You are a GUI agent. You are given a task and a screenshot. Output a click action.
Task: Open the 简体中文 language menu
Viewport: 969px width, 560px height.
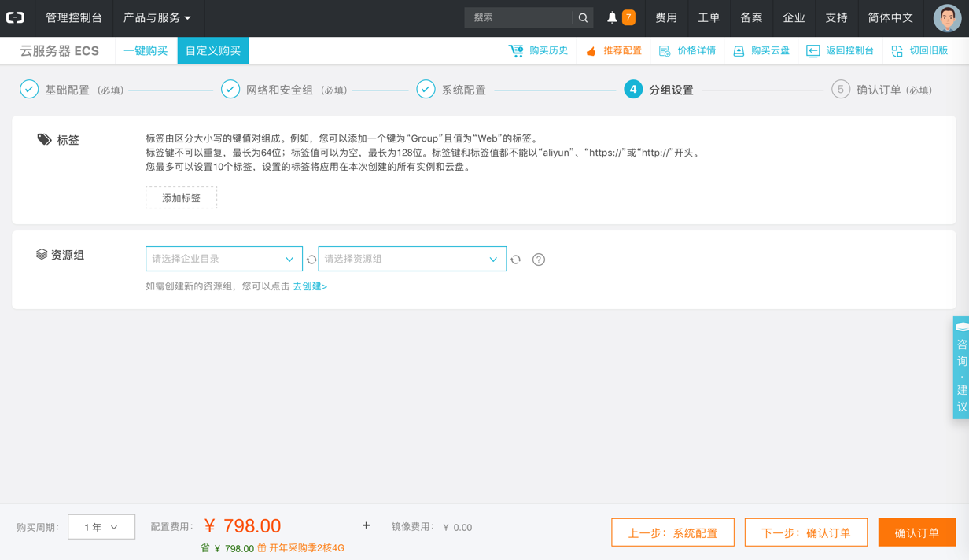point(890,17)
